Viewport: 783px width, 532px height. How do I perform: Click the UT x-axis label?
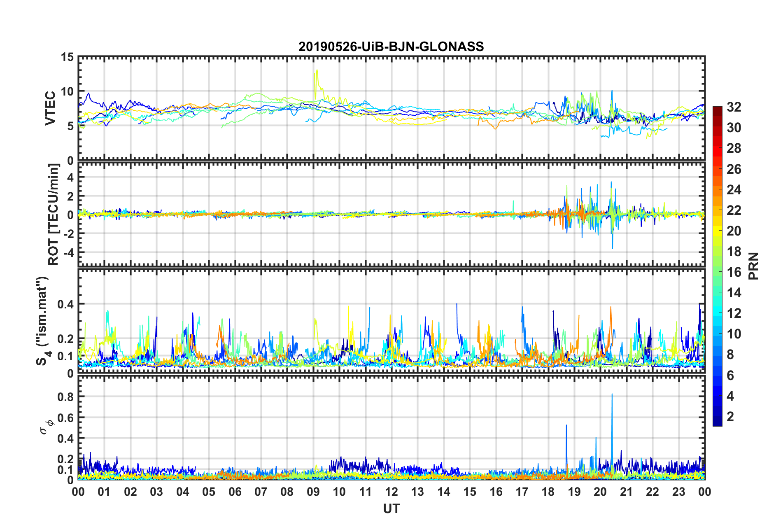[391, 509]
